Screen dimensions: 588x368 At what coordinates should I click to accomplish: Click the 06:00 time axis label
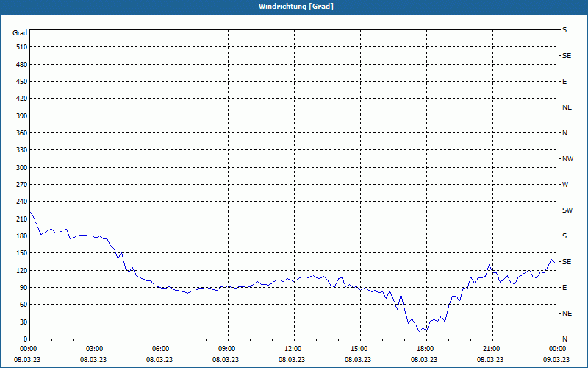click(161, 349)
